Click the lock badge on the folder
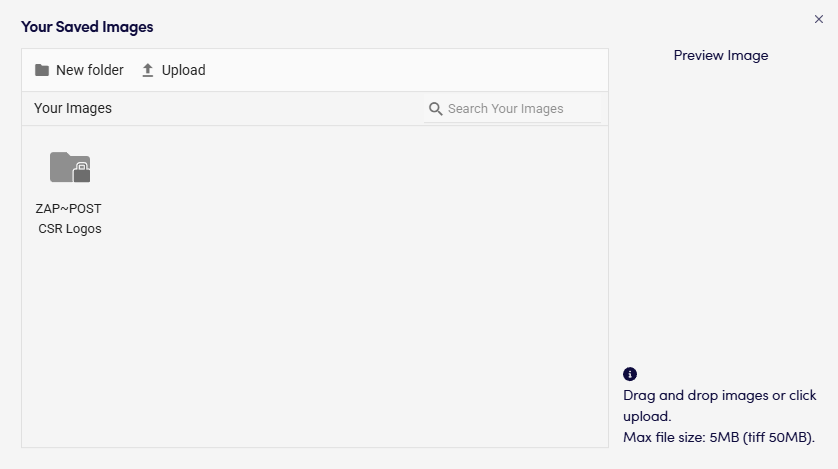The width and height of the screenshot is (838, 469). click(82, 174)
